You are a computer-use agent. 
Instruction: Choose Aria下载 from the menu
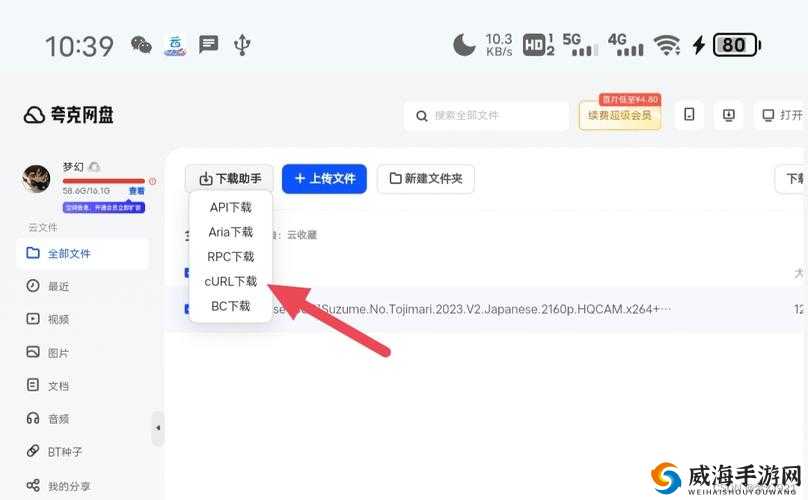230,232
